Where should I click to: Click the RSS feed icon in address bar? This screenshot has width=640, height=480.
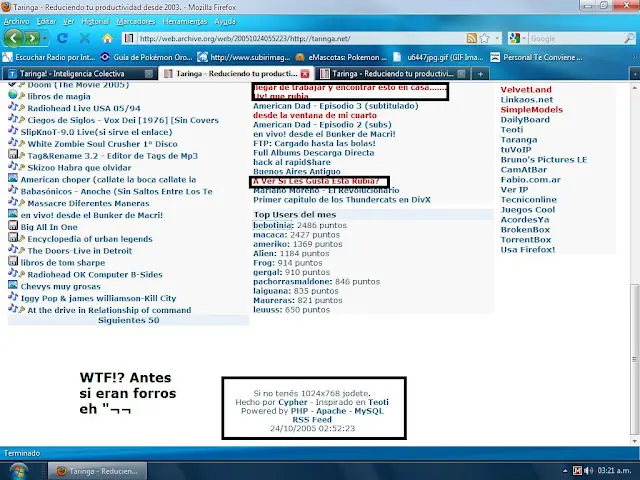coord(471,38)
